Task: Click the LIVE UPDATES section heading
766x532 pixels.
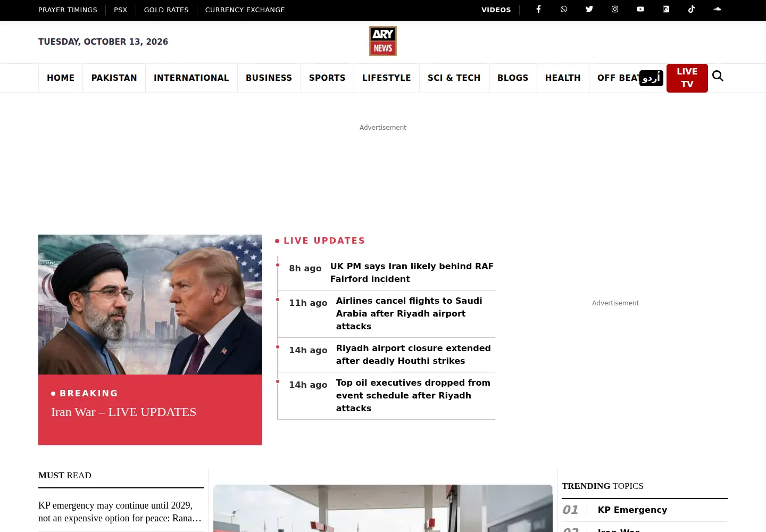Action: tap(324, 240)
